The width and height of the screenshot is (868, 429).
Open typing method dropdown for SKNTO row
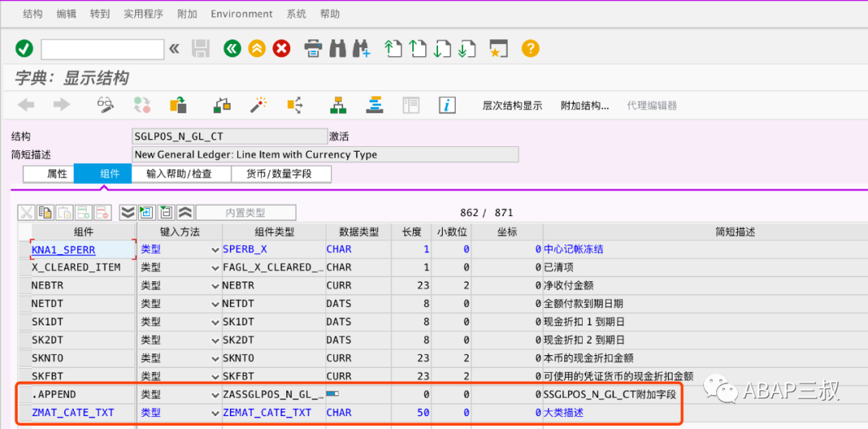[x=215, y=358]
